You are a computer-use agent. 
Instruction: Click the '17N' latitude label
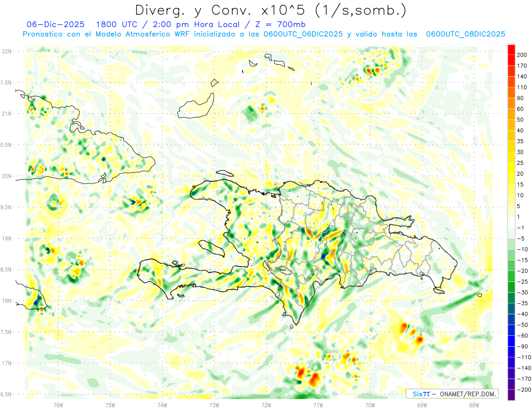click(x=7, y=363)
